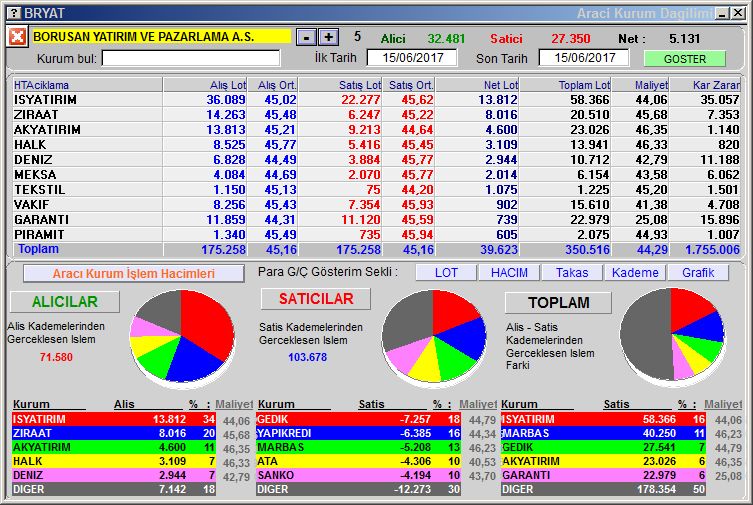Sort by the Alış Lot column header
753x505 pixels.
205,85
